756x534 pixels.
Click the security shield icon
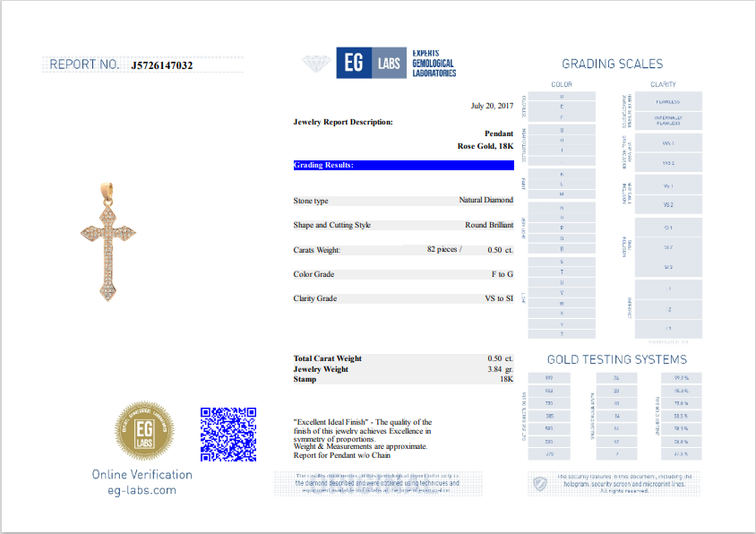click(539, 484)
